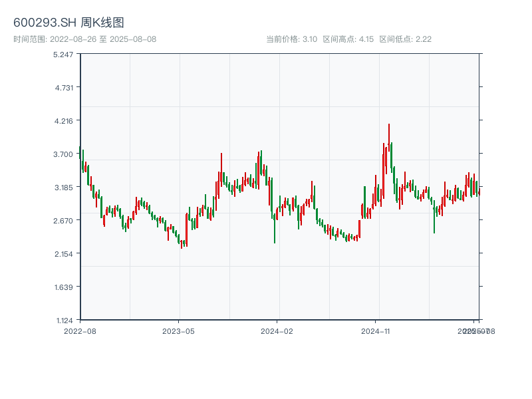Click the interval high label 区间高点: 4.15
This screenshot has width=532, height=399.
[348, 39]
